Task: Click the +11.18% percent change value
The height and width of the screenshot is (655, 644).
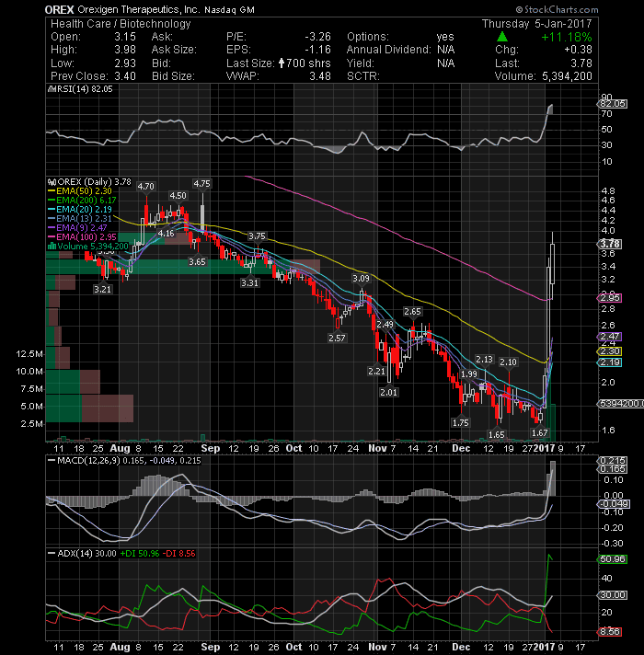Action: coord(567,37)
